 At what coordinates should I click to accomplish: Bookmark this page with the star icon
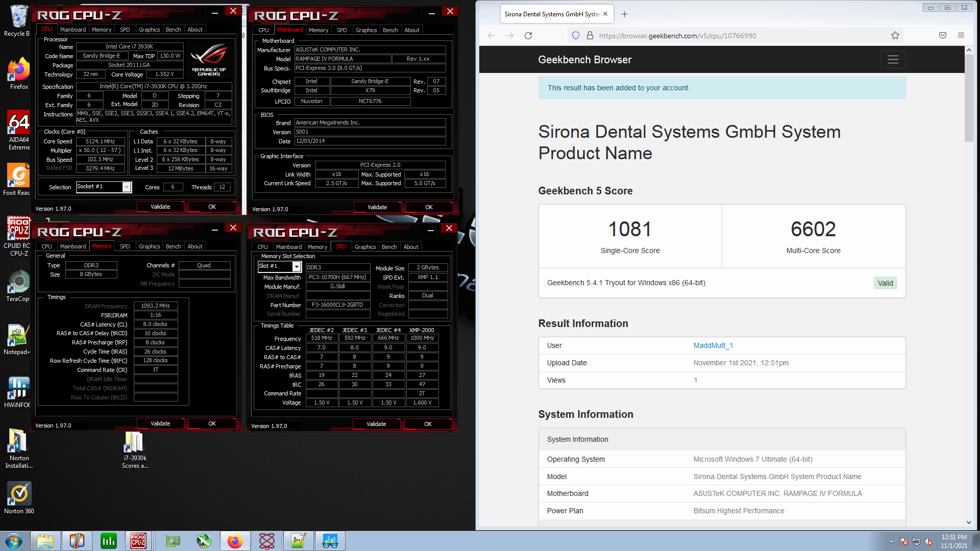895,36
